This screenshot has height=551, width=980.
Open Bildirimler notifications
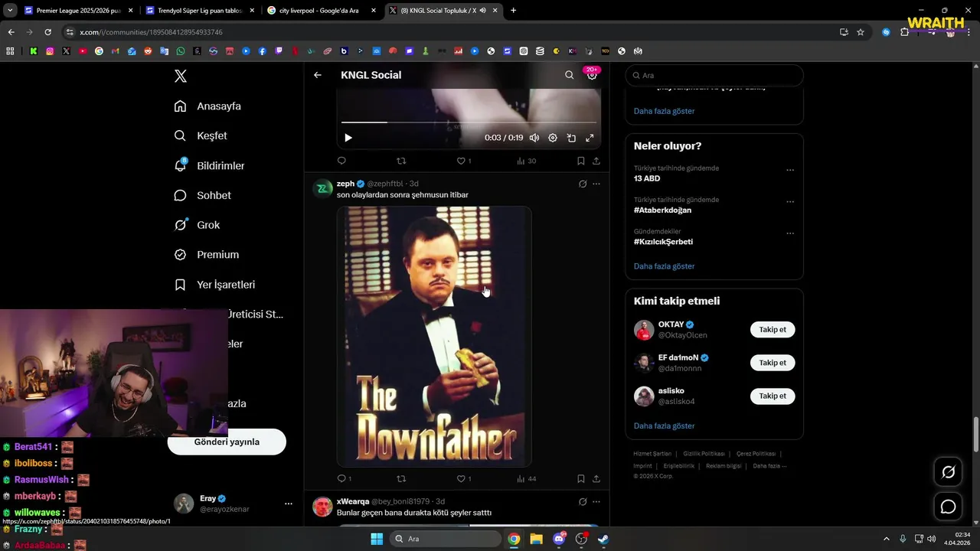click(x=209, y=165)
